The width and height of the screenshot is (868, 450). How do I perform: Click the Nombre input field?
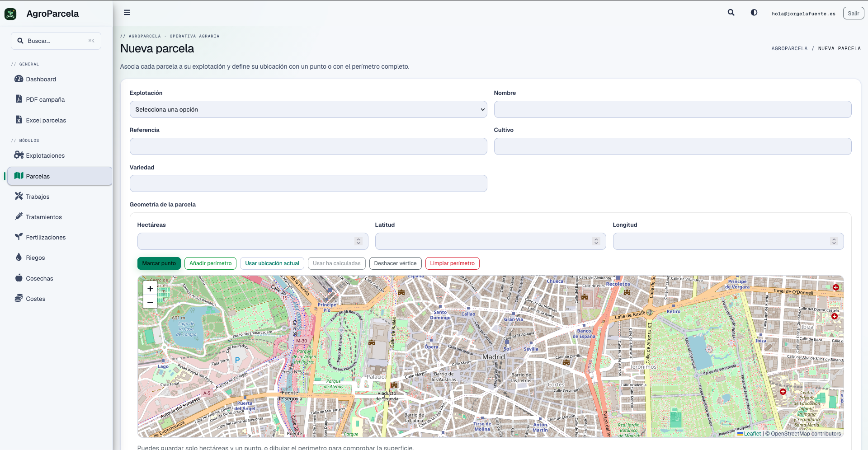(x=673, y=109)
